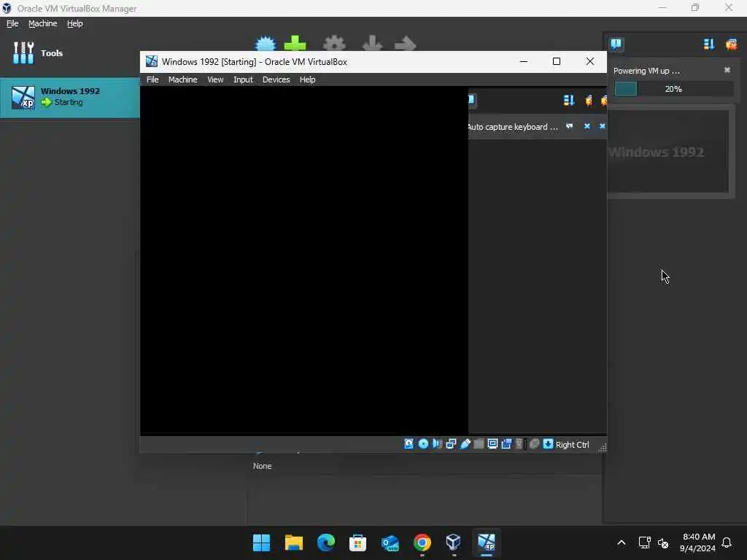Image resolution: width=747 pixels, height=560 pixels.
Task: Click the recording indicator in VM status bar
Action: pos(506,444)
